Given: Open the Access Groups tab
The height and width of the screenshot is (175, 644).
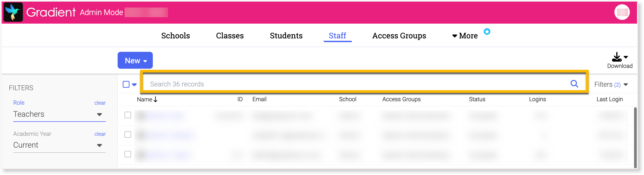Looking at the screenshot, I should (x=399, y=36).
